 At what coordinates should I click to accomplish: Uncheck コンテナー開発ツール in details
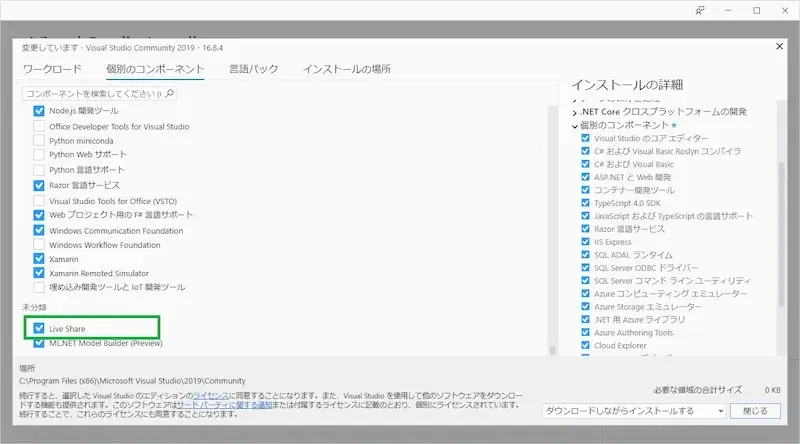[585, 189]
